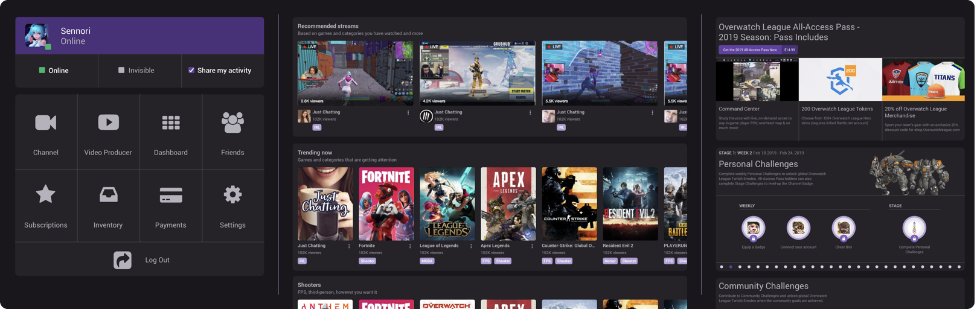Click the Complete Personal Challenges stage icon
980x309 pixels.
pos(914,228)
